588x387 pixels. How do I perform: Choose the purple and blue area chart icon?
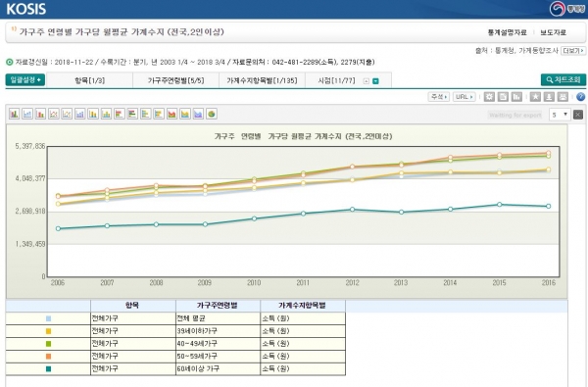tap(198, 114)
